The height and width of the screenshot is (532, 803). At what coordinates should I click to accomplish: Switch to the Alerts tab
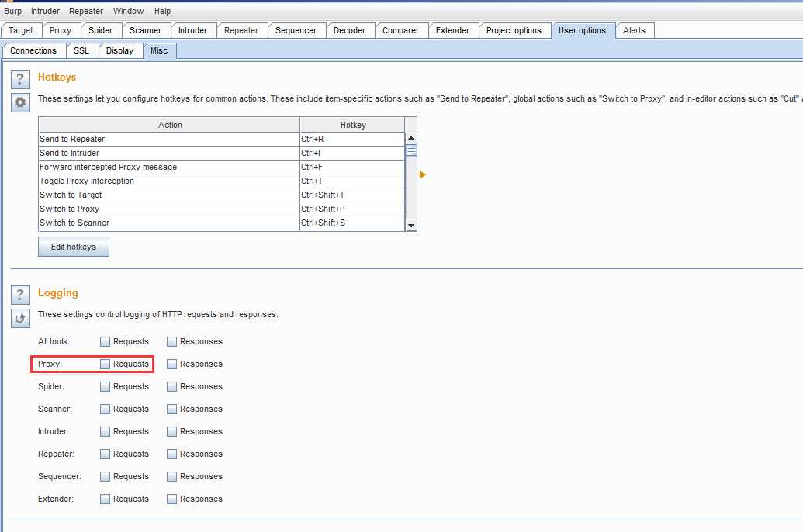[x=634, y=31]
